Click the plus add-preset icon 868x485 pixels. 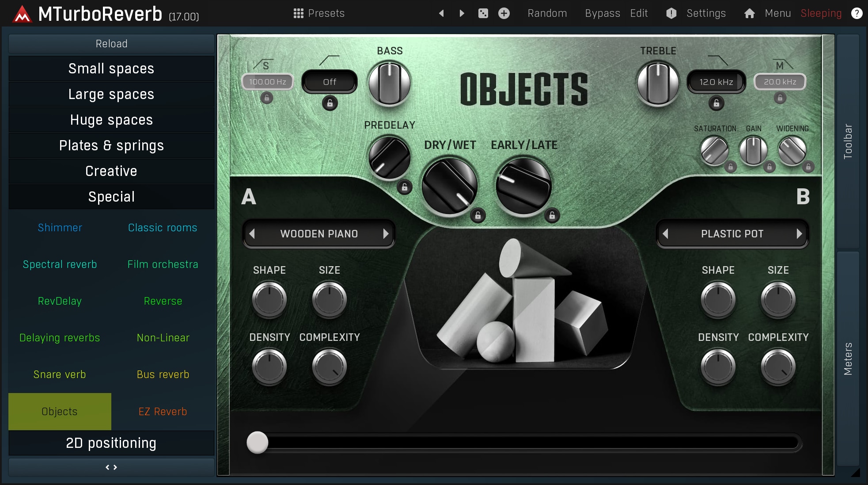[x=504, y=13]
